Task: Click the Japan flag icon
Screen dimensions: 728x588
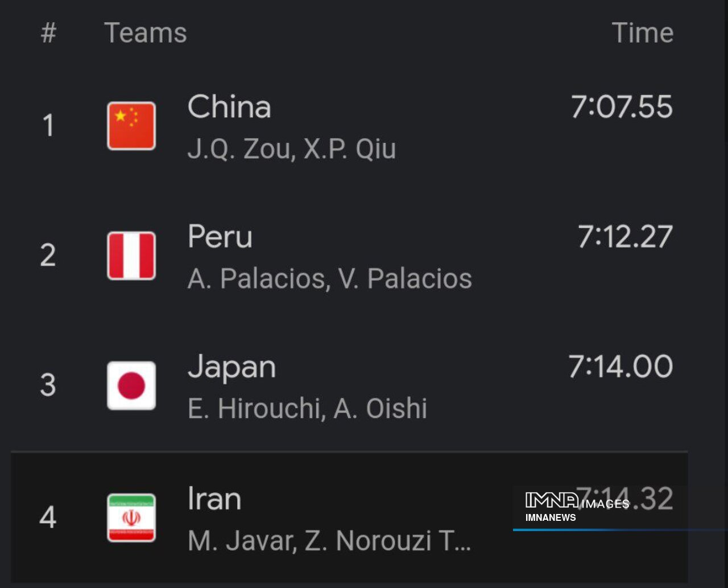Action: click(131, 385)
